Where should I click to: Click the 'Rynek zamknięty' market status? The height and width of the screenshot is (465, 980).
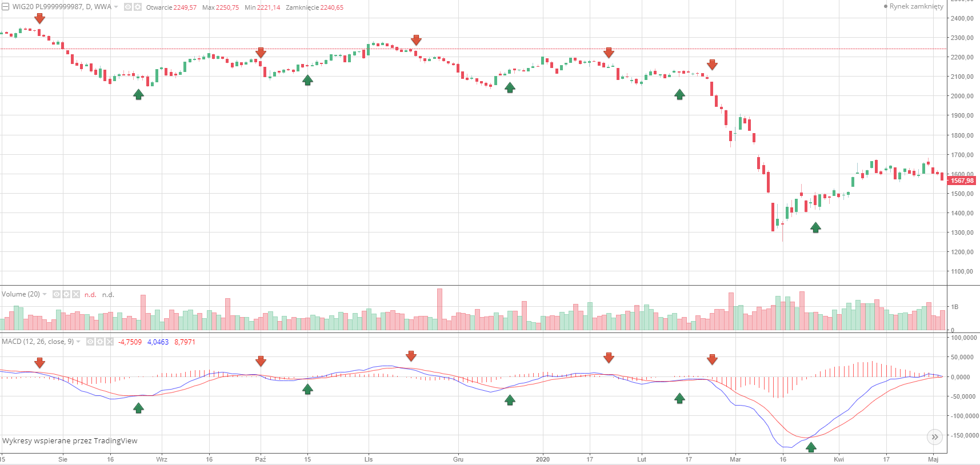coord(914,6)
